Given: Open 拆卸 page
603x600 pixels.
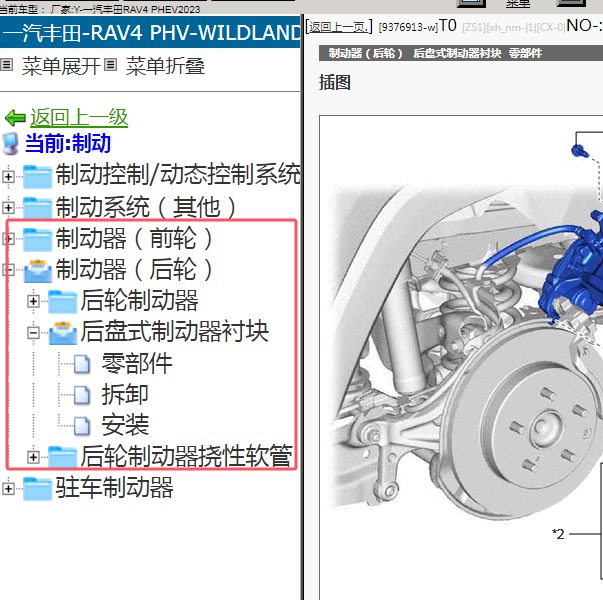Looking at the screenshot, I should 125,395.
